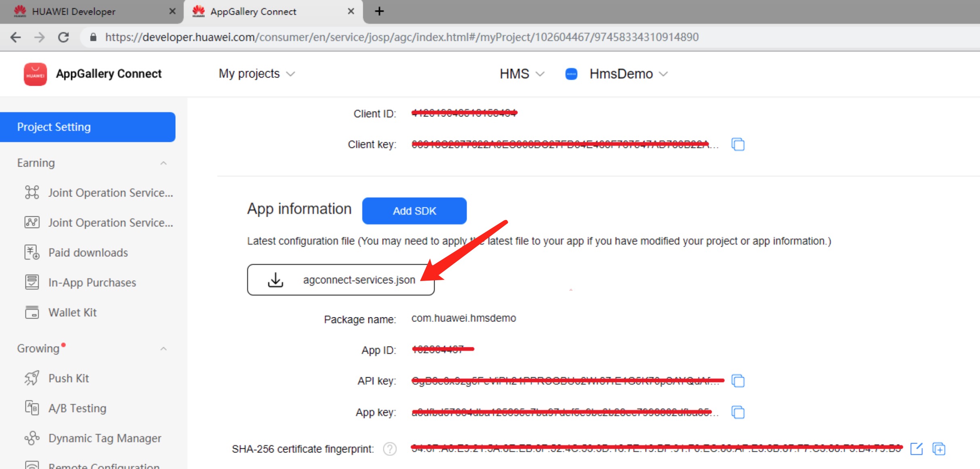Viewport: 980px width, 469px height.
Task: Click the In-App Purchases sidebar link
Action: point(92,283)
